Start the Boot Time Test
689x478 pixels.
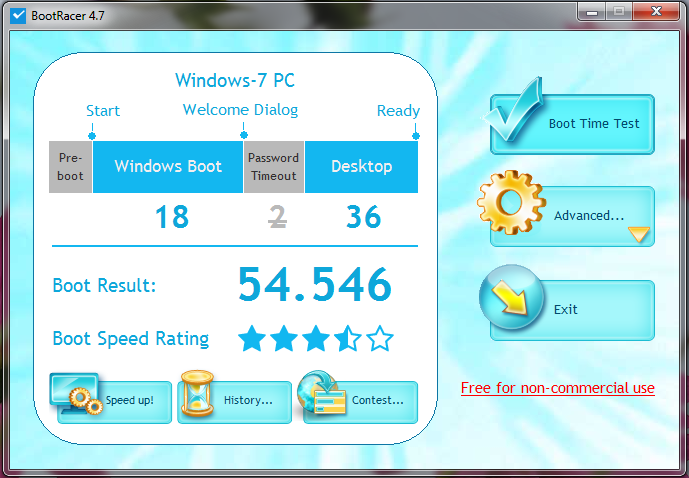pos(572,124)
